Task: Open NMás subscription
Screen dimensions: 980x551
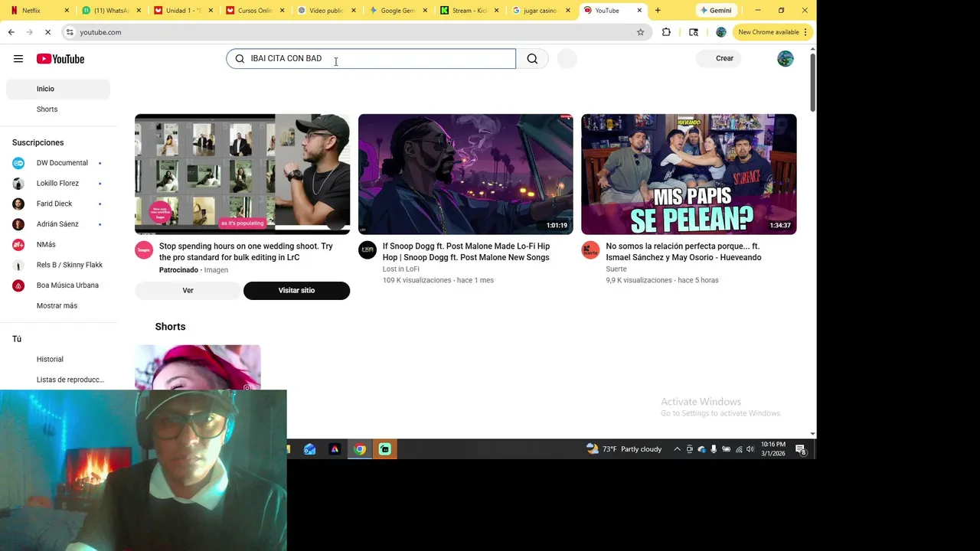Action: 58,245
